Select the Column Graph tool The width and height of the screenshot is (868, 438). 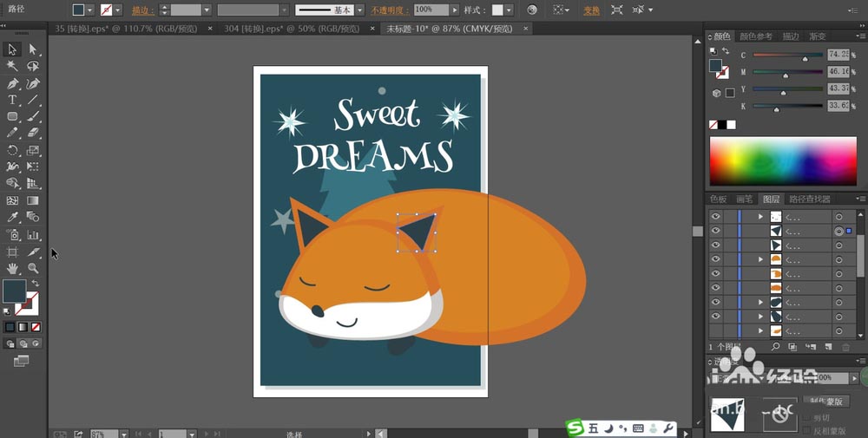pos(33,234)
